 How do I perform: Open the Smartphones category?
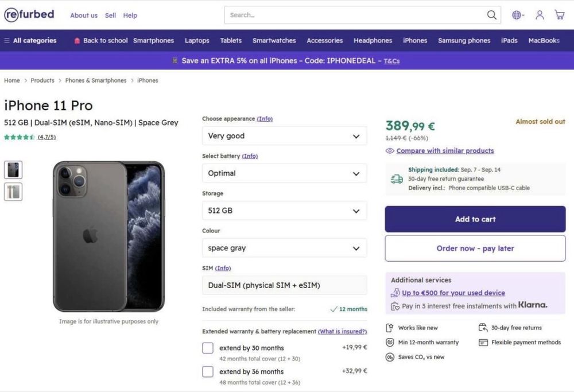point(153,41)
